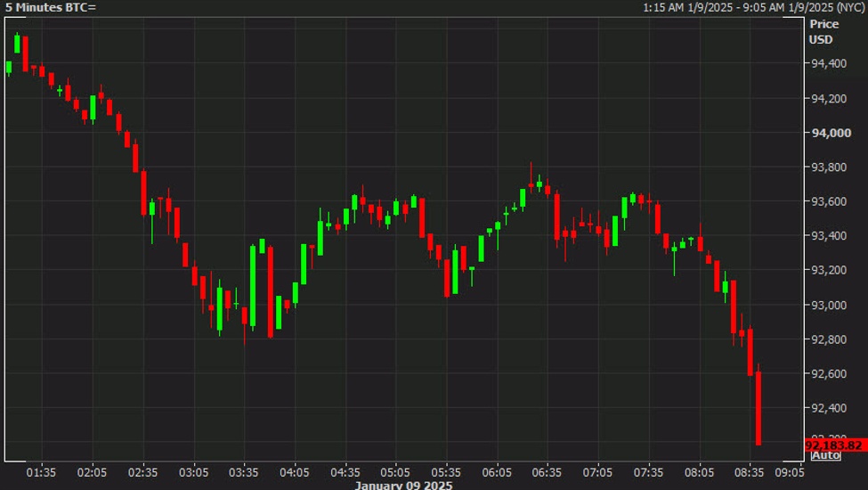Open the date range header at top right

point(753,7)
